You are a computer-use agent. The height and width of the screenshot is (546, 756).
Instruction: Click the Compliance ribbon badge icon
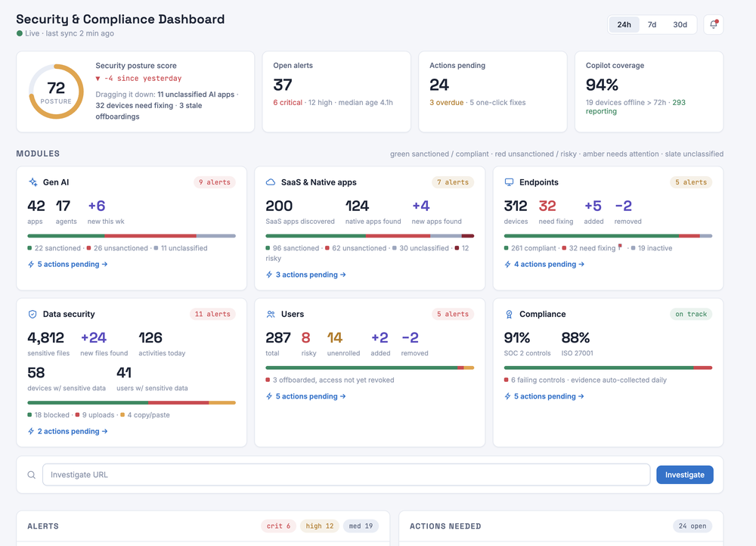point(509,314)
